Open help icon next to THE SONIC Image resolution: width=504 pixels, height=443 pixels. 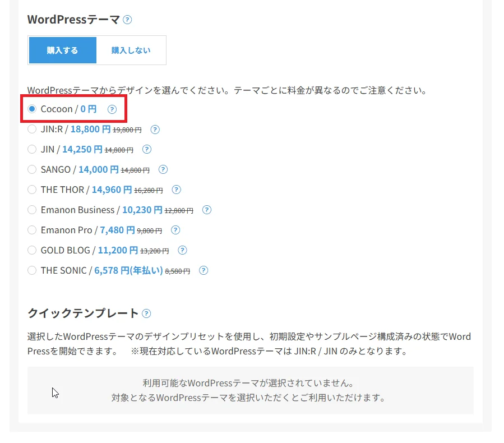coord(204,270)
